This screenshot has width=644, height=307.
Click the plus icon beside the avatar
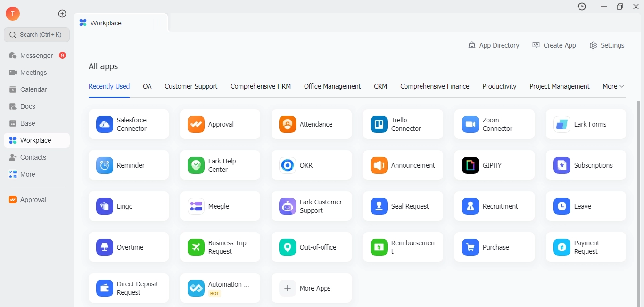(x=62, y=14)
